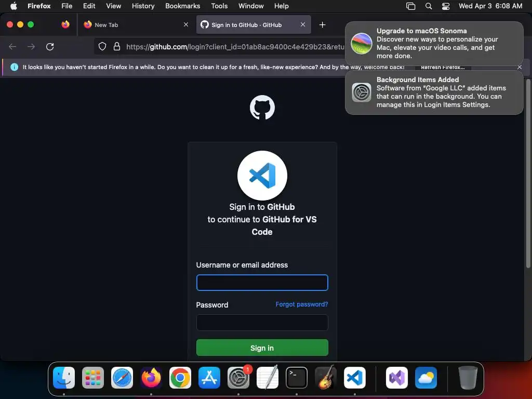The image size is (532, 399).
Task: Open a new tab with plus button
Action: 322,25
